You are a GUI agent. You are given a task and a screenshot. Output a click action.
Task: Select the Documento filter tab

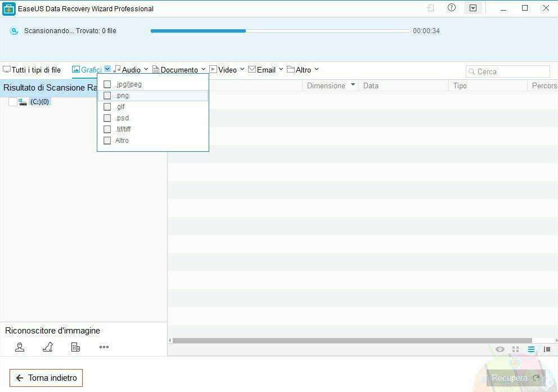[x=175, y=70]
